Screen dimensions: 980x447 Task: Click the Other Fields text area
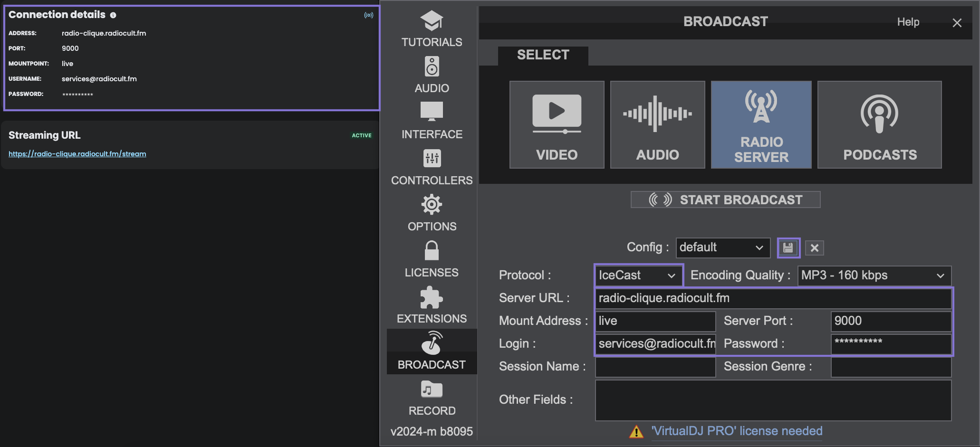coord(773,400)
